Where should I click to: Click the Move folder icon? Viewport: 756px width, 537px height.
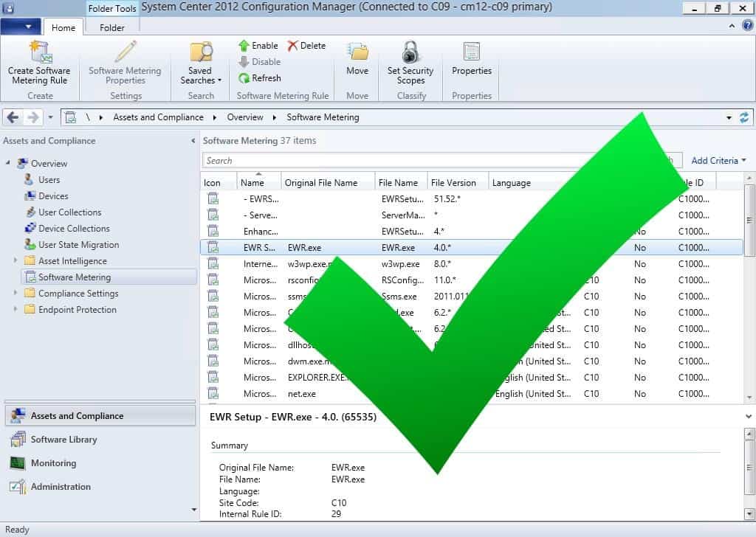point(357,52)
